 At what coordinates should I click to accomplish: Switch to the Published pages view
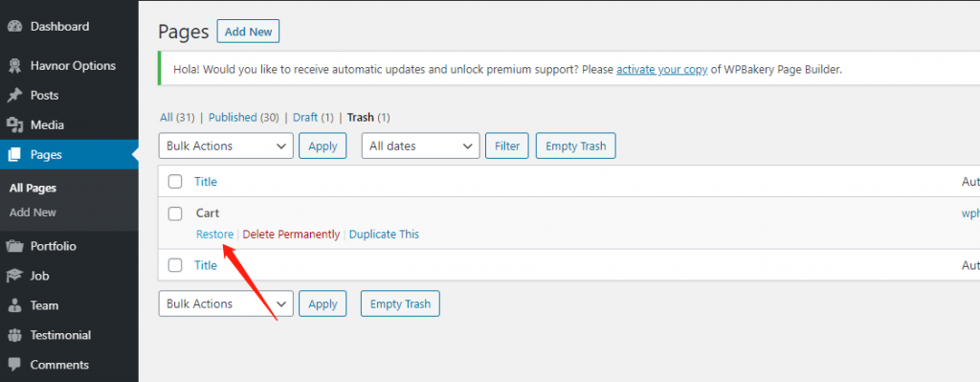234,117
